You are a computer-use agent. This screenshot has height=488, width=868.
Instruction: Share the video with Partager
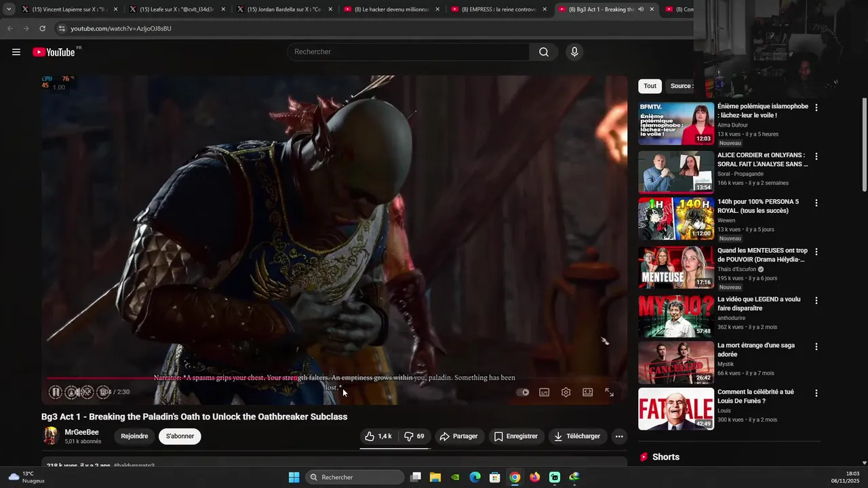coord(459,436)
